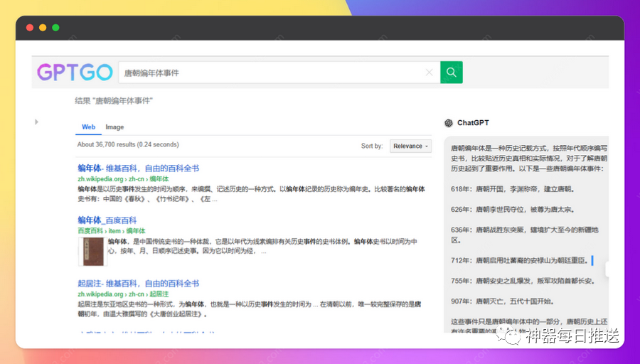Open the 编年体_百度百科 result link
This screenshot has width=640, height=364.
click(107, 220)
